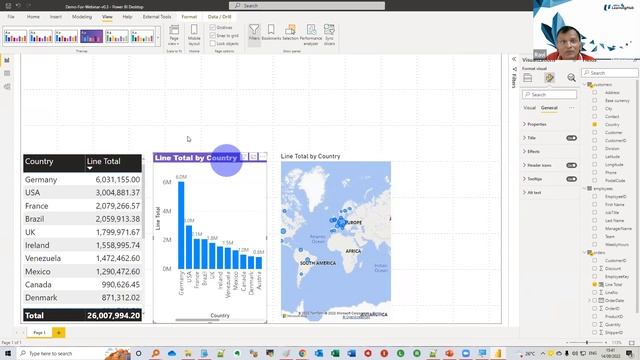Screen dimensions: 640x360
Task: Open the File menu
Action: (x=11, y=17)
